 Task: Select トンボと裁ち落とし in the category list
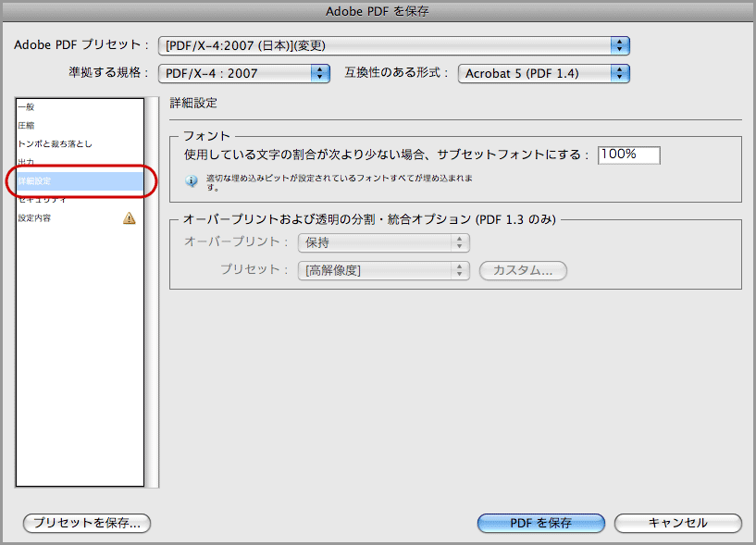80,143
